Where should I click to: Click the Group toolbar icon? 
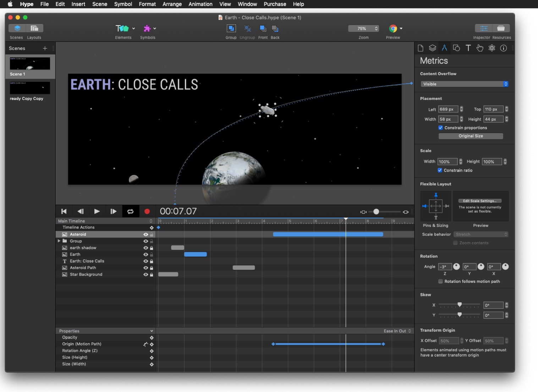coord(231,28)
